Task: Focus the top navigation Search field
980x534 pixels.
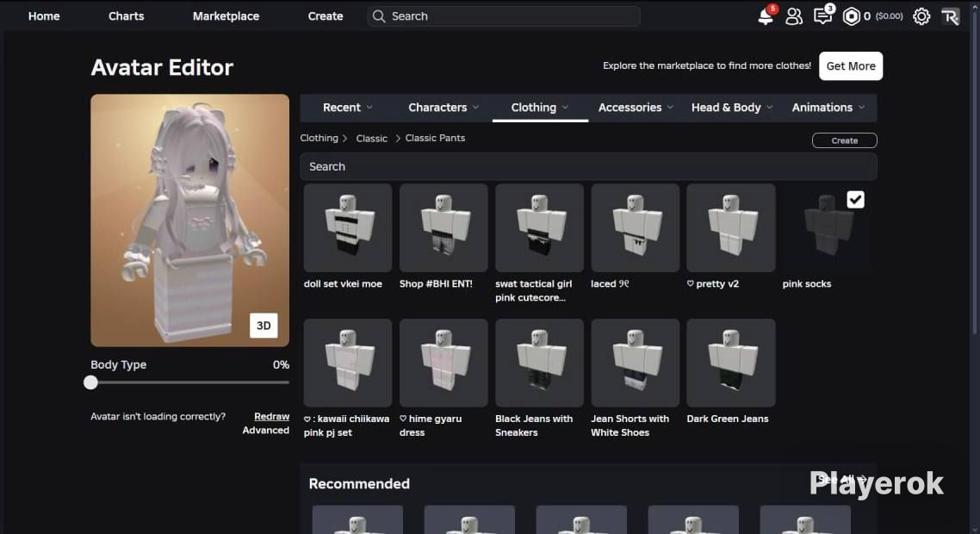Action: pyautogui.click(x=504, y=16)
